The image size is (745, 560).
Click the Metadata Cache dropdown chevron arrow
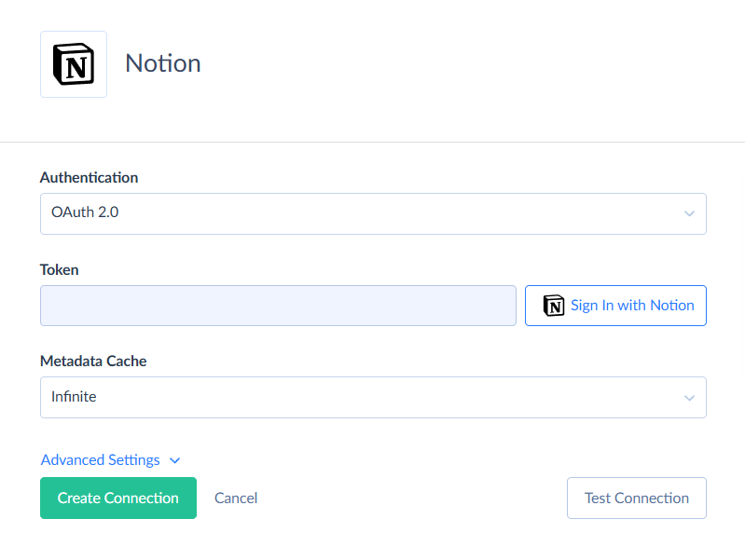689,398
